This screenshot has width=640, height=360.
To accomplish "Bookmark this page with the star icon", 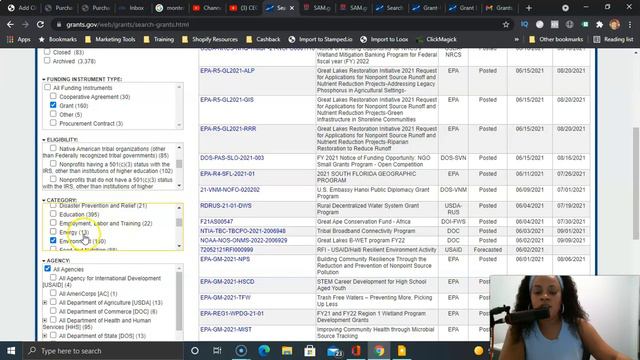I will (x=506, y=24).
